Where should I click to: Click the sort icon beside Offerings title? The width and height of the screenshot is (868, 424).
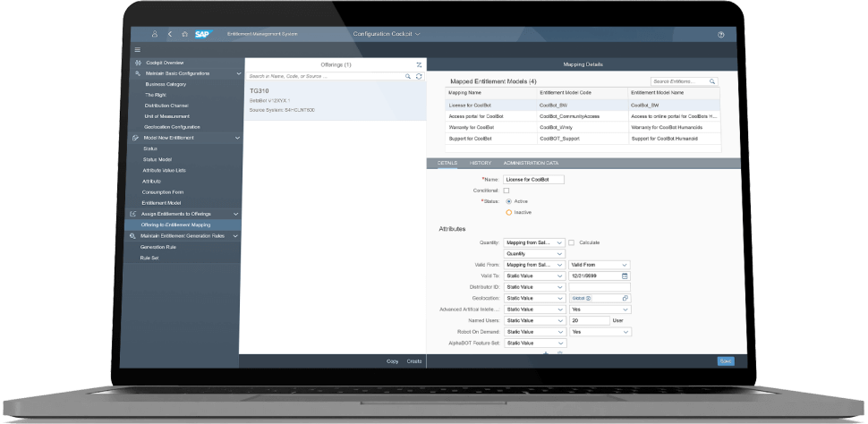pos(419,65)
